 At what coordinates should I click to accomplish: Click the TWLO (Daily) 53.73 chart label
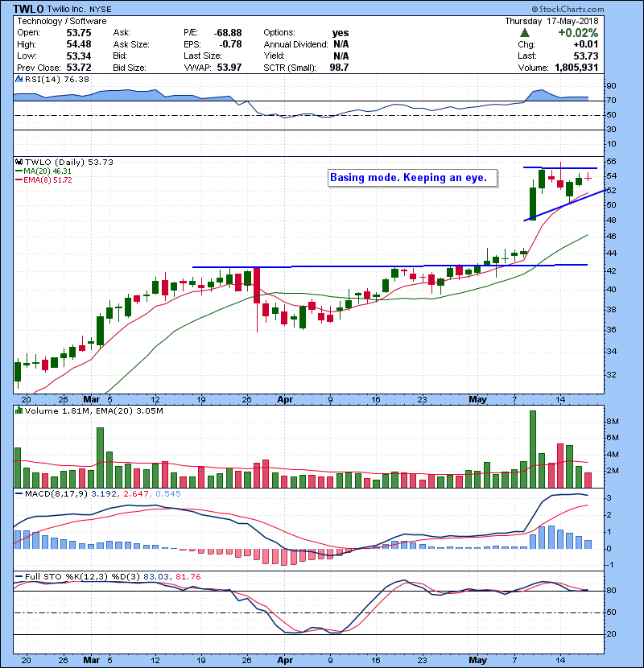coord(69,162)
